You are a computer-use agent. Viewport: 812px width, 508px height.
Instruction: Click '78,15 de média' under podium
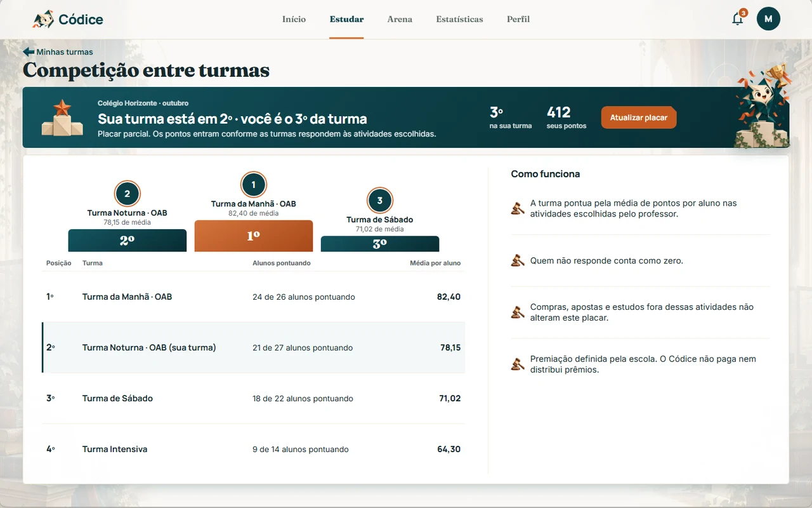click(128, 222)
